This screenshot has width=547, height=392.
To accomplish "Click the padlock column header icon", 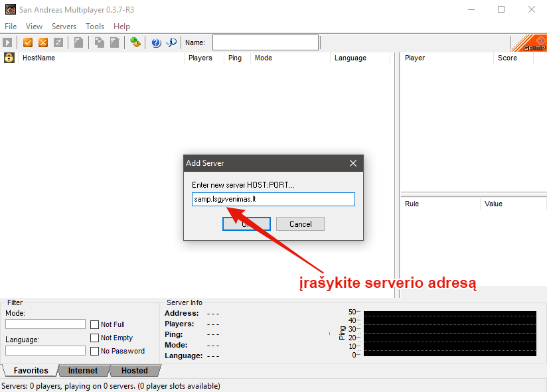I will [x=9, y=58].
